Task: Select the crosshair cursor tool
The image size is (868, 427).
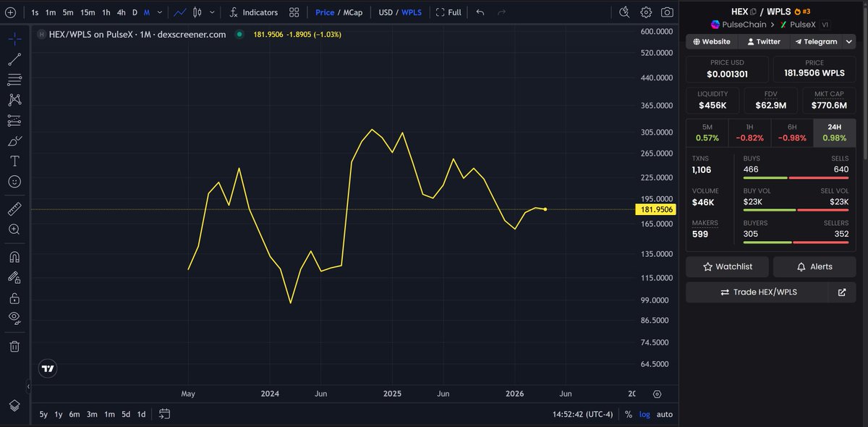Action: 14,39
